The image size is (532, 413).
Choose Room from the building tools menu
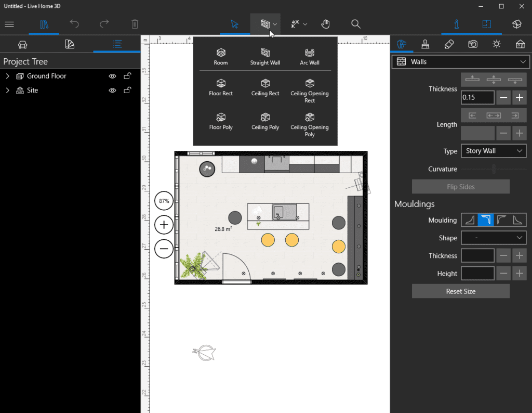[221, 57]
